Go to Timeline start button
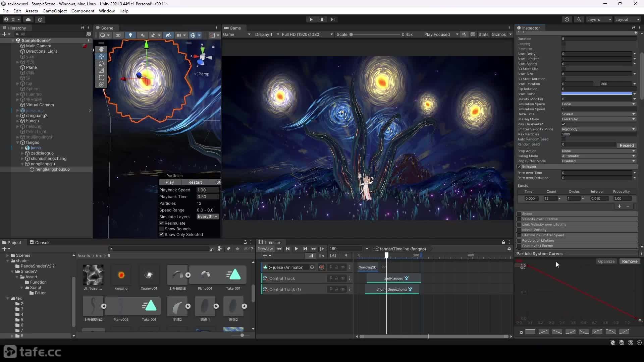644x362 pixels. tap(279, 249)
